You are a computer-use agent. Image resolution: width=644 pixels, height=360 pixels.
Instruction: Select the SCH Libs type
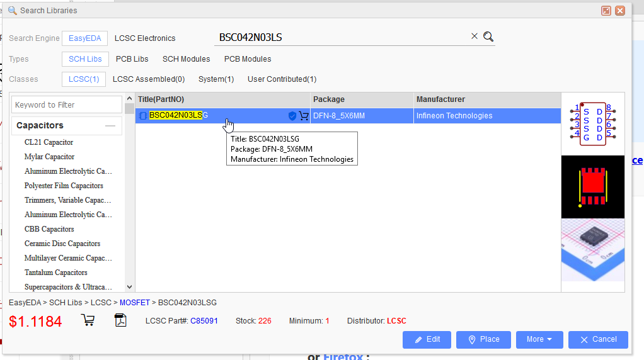pos(85,59)
